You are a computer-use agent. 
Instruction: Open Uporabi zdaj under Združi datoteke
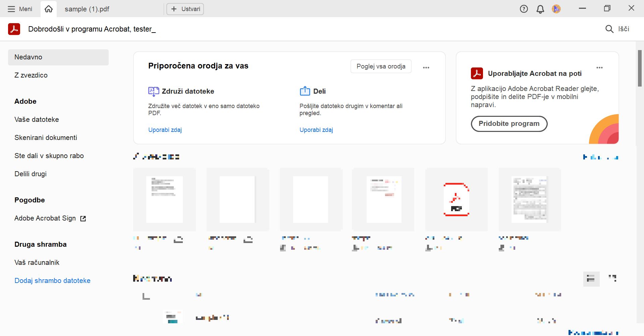165,130
